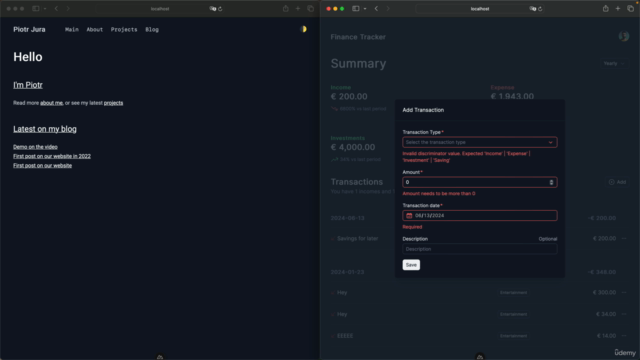
Task: Reload page in left Safari window
Action: [x=220, y=9]
